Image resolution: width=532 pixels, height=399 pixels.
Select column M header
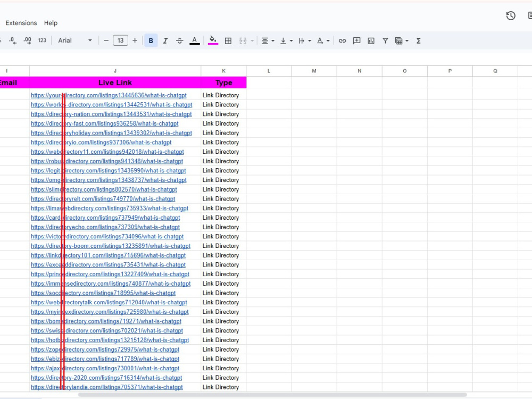click(x=314, y=71)
